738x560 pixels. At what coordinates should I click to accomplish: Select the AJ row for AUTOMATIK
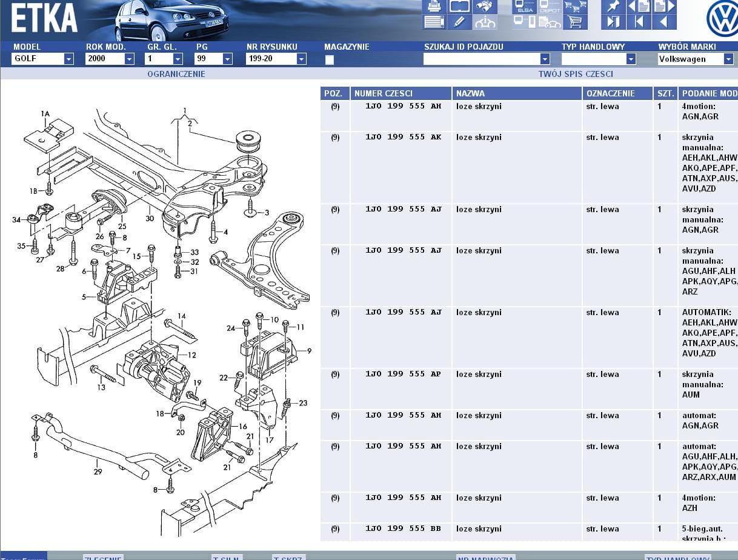click(529, 337)
